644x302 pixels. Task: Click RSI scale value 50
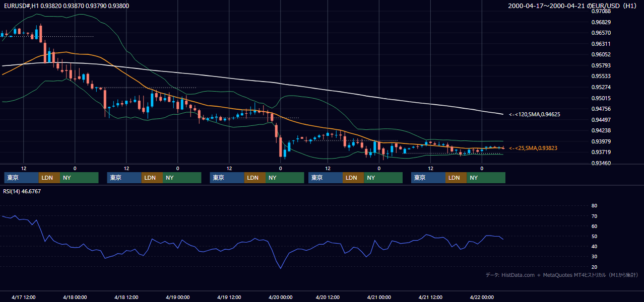click(x=594, y=236)
